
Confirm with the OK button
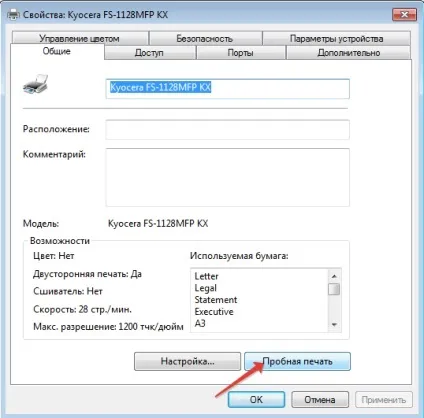[256, 399]
